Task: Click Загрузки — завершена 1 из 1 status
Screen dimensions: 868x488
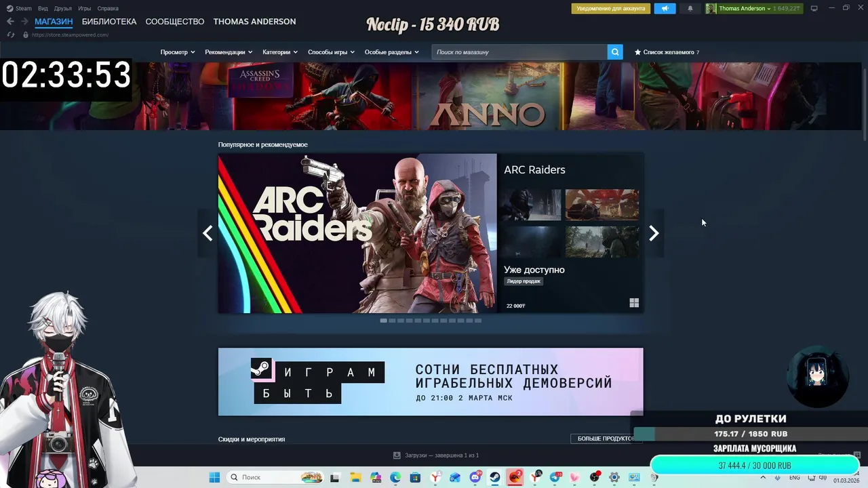Action: pos(441,455)
